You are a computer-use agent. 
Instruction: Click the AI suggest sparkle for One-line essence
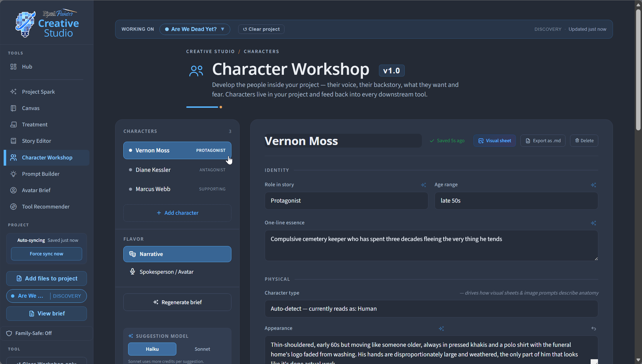(x=593, y=223)
